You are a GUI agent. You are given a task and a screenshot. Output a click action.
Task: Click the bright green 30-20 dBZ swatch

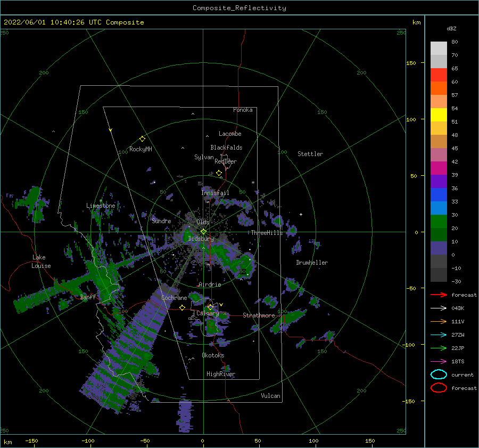(x=439, y=222)
